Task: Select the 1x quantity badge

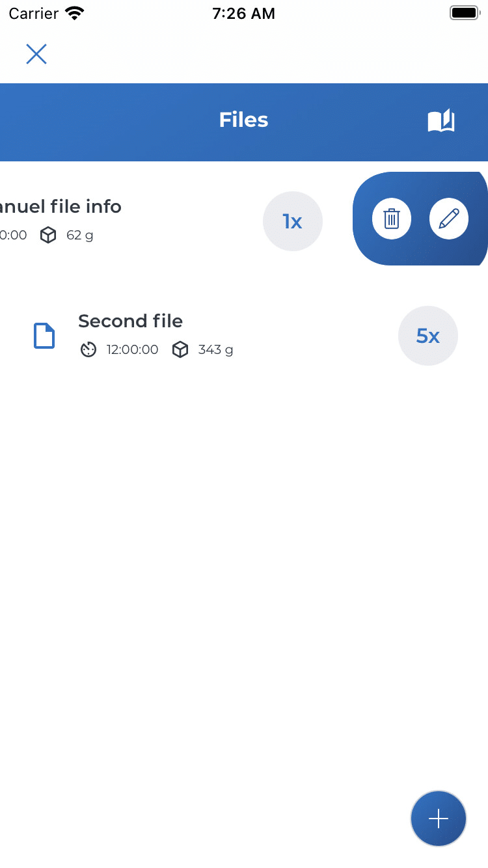Action: [293, 221]
